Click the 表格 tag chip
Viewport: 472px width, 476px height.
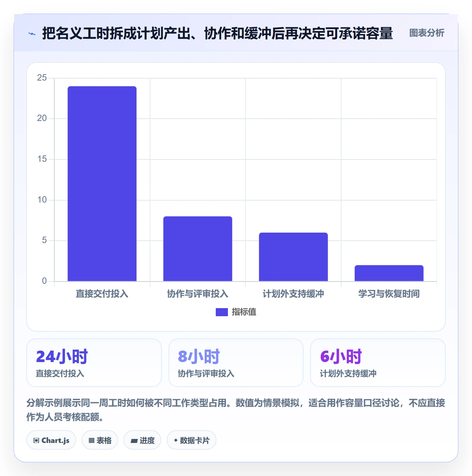click(100, 440)
